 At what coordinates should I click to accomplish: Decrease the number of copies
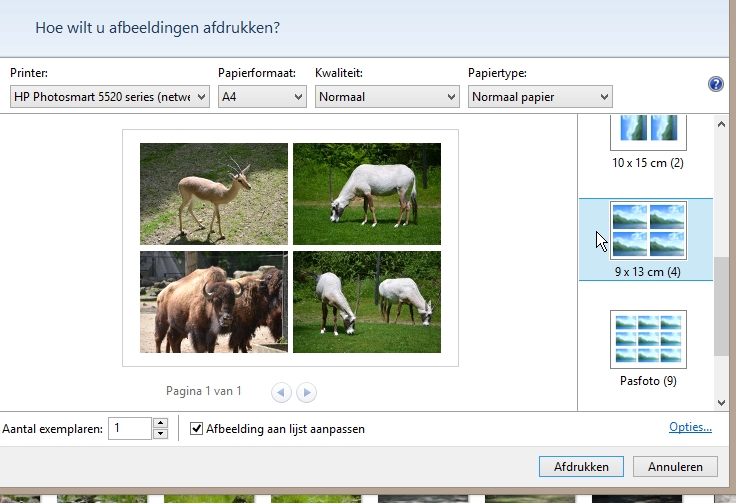click(x=161, y=434)
